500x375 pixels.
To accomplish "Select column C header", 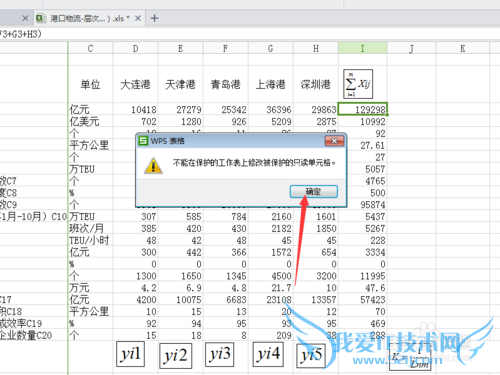I will coord(90,49).
